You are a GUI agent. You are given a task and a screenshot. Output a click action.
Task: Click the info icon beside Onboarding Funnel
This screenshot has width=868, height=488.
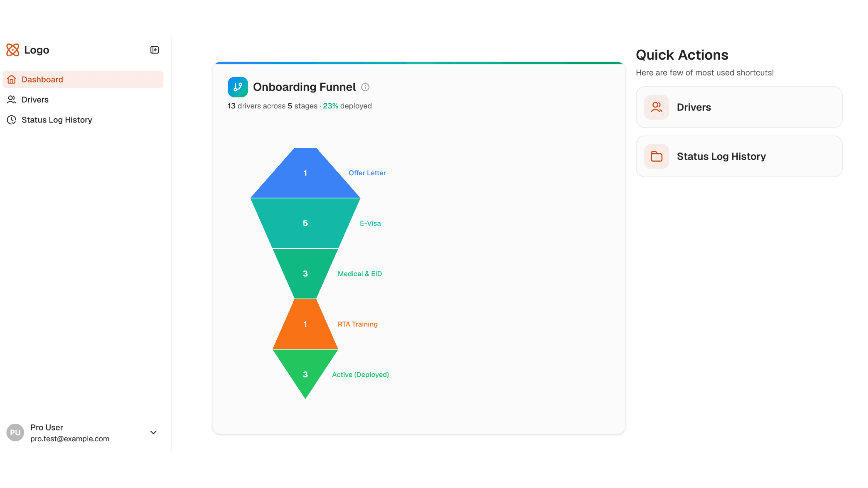pos(365,87)
